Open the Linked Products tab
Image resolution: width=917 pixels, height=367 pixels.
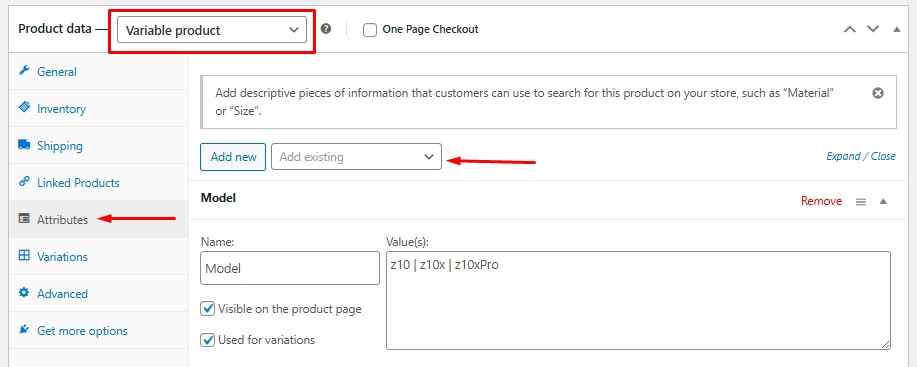(x=98, y=182)
